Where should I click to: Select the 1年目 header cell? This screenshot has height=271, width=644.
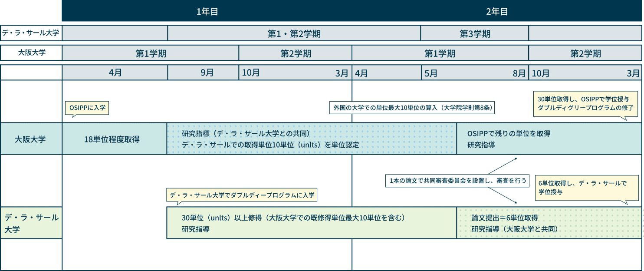pyautogui.click(x=207, y=12)
